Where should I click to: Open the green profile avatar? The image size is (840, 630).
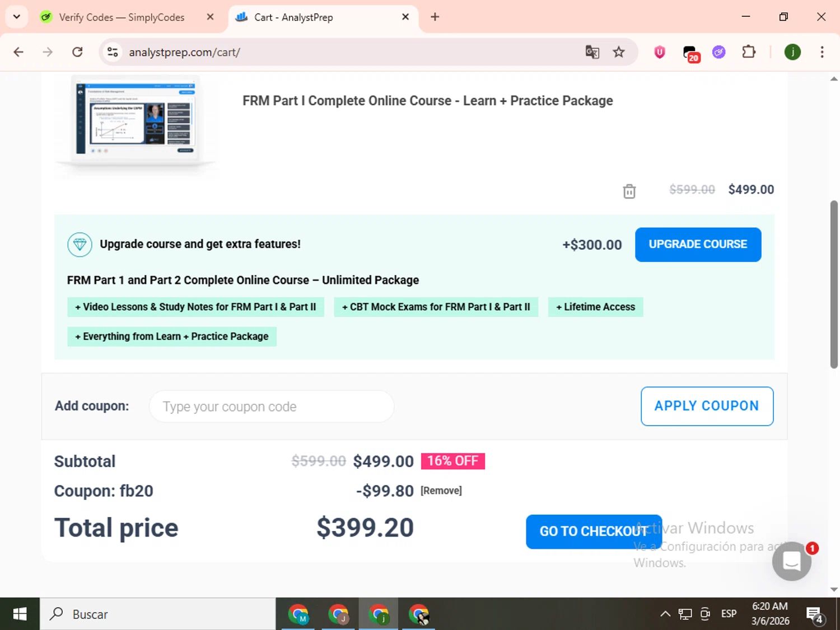pos(792,52)
